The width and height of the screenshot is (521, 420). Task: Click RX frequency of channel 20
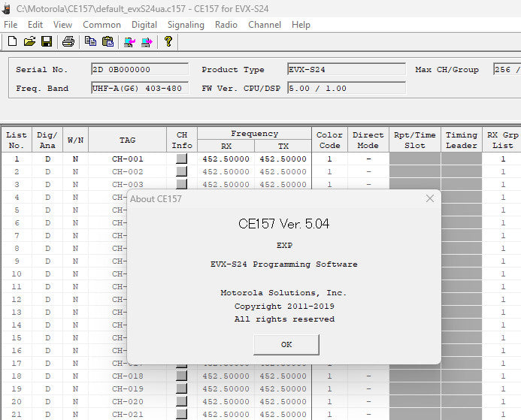pos(226,401)
